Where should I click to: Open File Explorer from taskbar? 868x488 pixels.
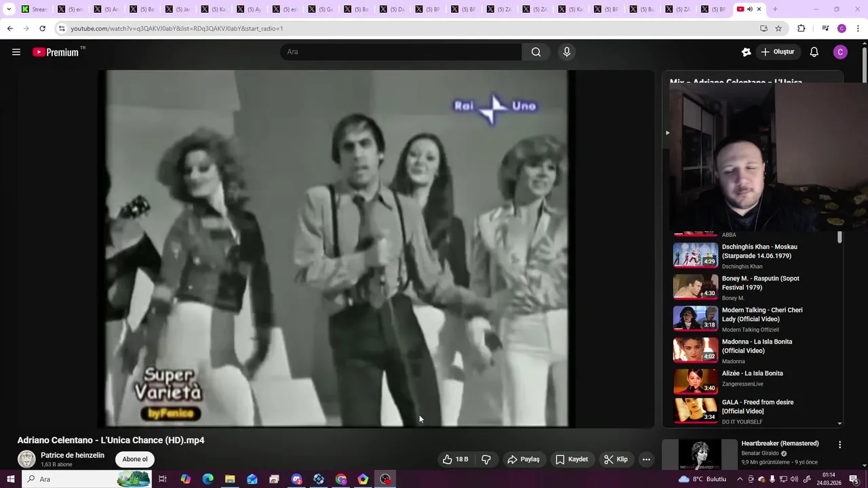point(230,479)
